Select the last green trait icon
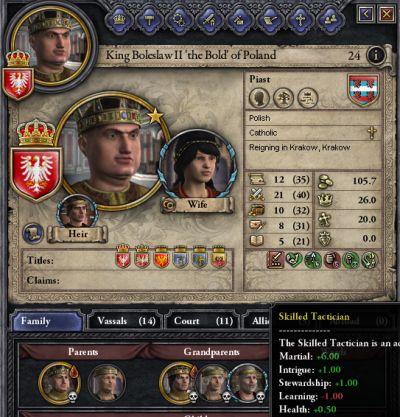 click(370, 260)
